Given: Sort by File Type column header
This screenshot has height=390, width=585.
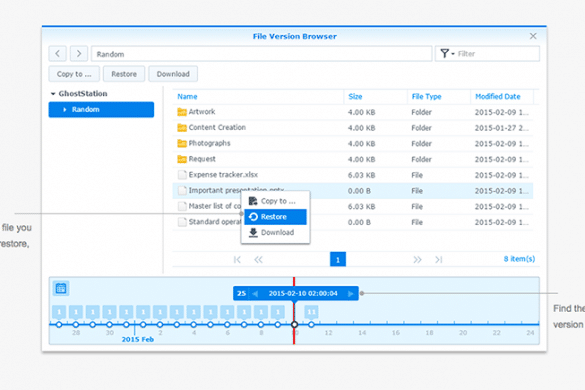Looking at the screenshot, I should point(426,96).
